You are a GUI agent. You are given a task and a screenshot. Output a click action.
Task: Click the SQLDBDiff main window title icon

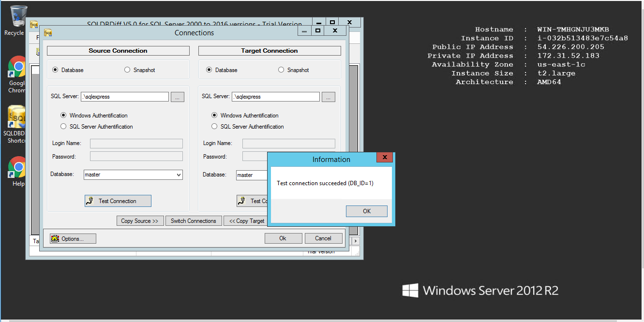tap(34, 24)
